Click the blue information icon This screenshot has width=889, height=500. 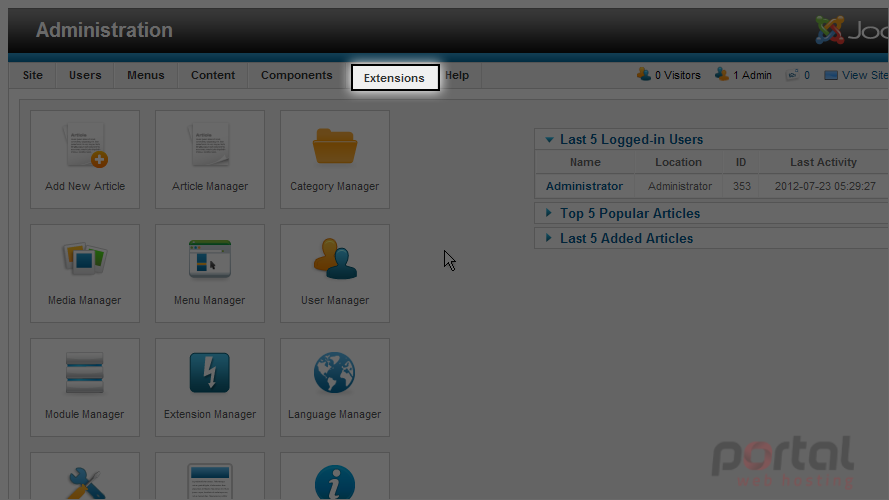click(335, 482)
